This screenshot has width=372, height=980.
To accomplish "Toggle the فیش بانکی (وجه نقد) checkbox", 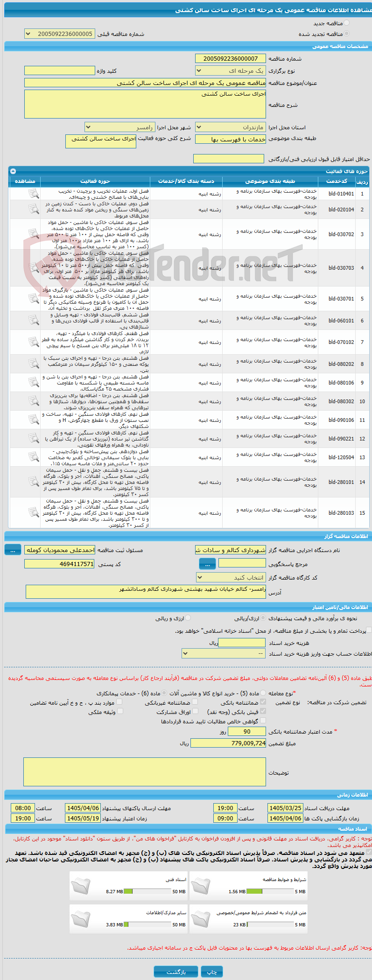I will [x=263, y=711].
